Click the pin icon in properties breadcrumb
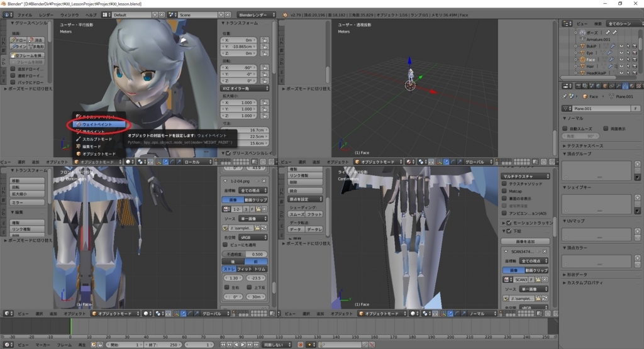Image resolution: width=644 pixels, height=349 pixels. pos(565,96)
